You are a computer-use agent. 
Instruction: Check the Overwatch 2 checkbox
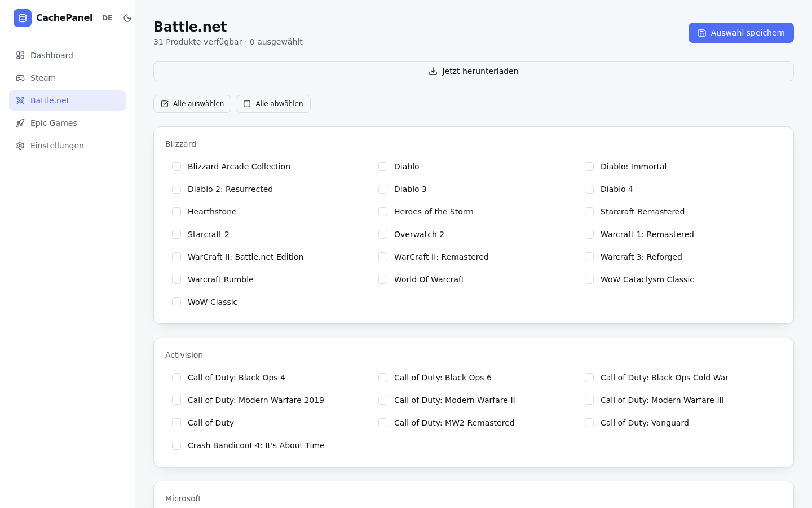coord(383,234)
